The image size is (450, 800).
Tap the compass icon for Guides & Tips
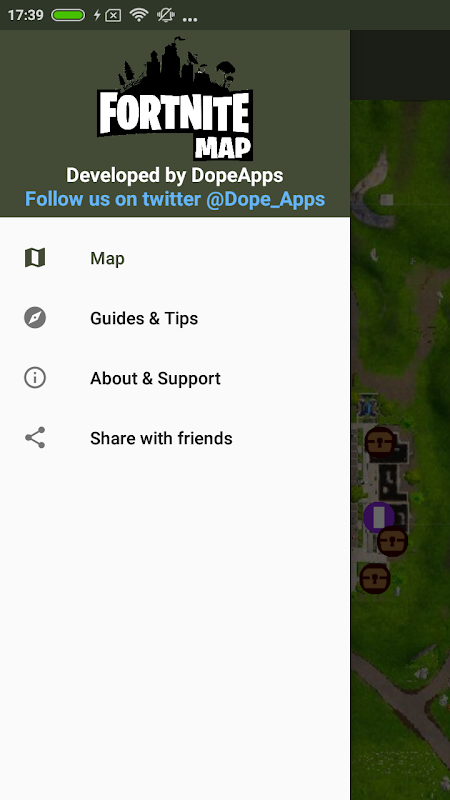(35, 318)
